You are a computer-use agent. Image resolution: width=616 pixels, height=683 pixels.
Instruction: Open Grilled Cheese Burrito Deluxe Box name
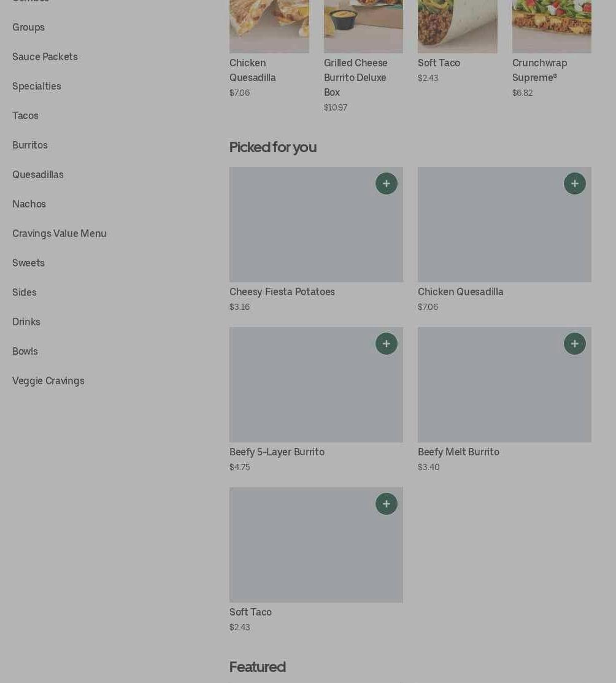click(x=355, y=77)
